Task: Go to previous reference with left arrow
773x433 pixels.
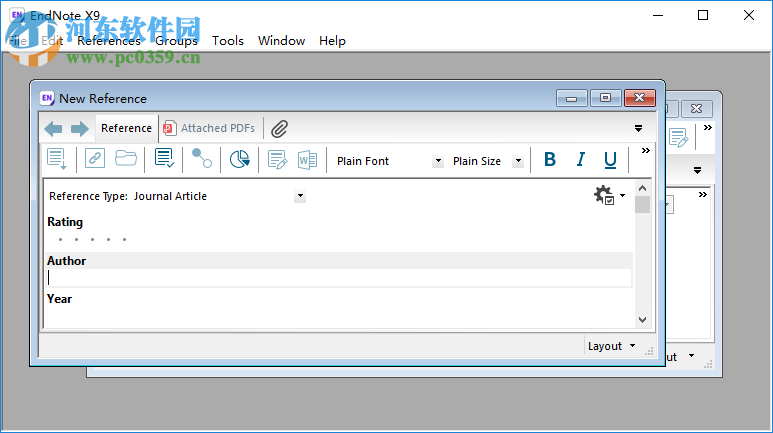Action: point(53,129)
